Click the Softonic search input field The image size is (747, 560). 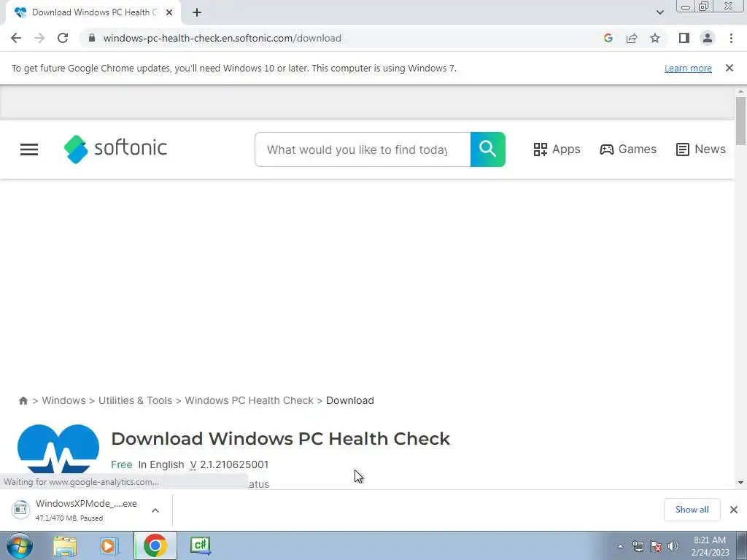point(363,149)
